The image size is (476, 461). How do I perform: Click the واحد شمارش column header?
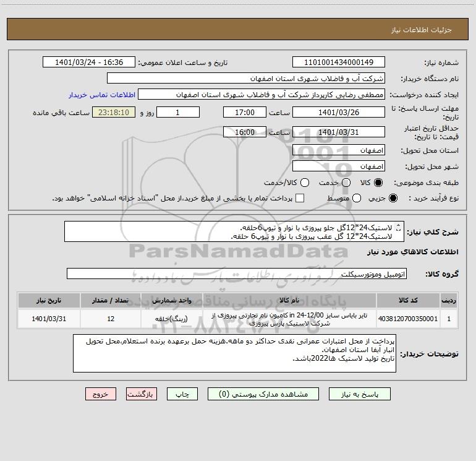[x=171, y=300]
